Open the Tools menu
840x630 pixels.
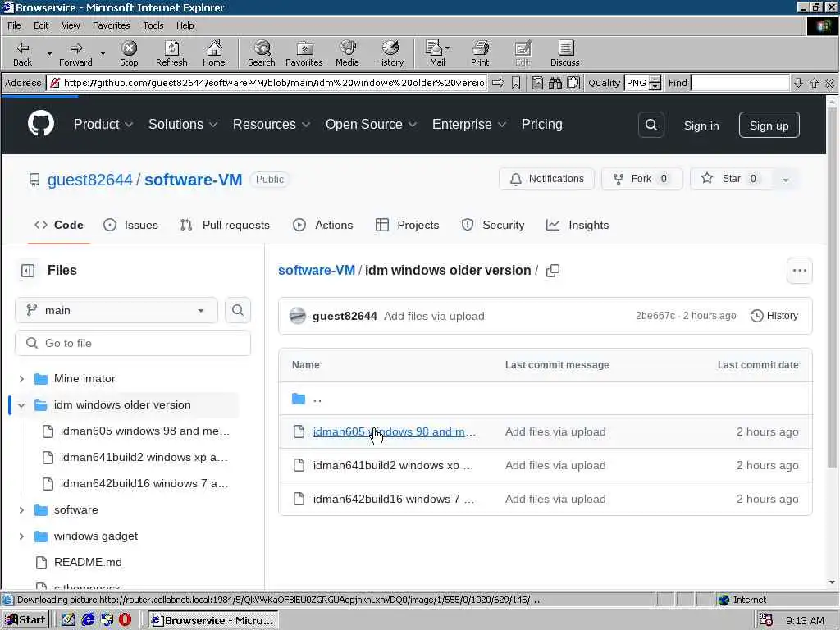(153, 25)
